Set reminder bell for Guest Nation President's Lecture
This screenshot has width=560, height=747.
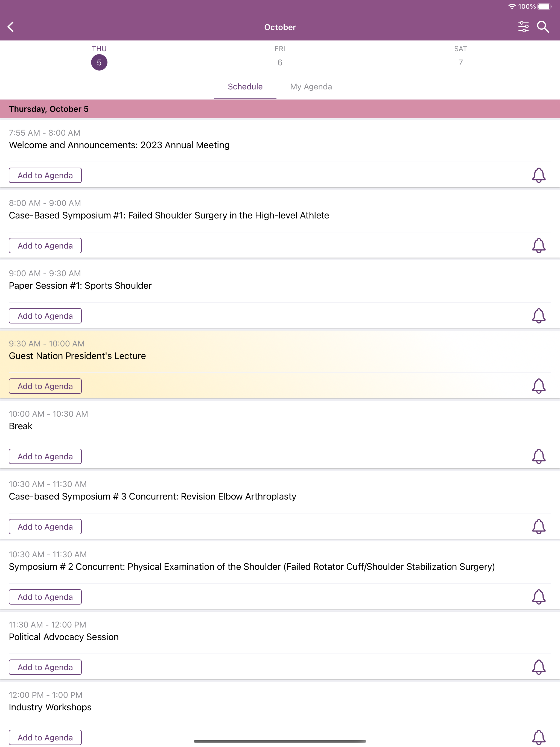tap(539, 386)
